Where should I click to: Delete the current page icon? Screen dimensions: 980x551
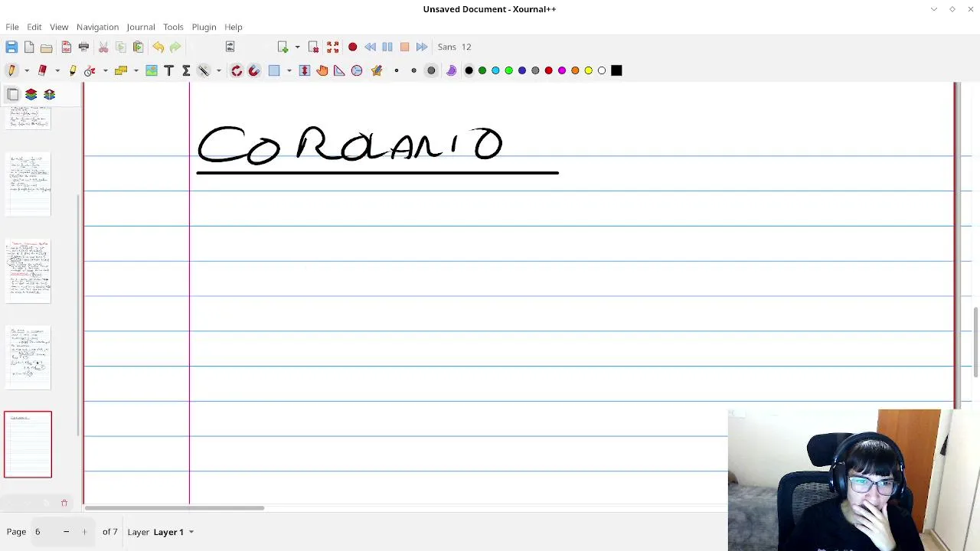pyautogui.click(x=313, y=47)
